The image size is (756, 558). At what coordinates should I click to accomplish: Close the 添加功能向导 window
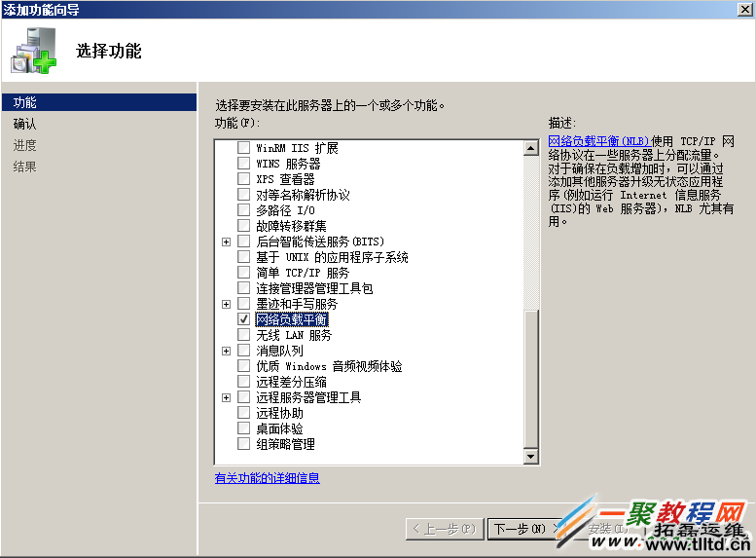click(745, 9)
